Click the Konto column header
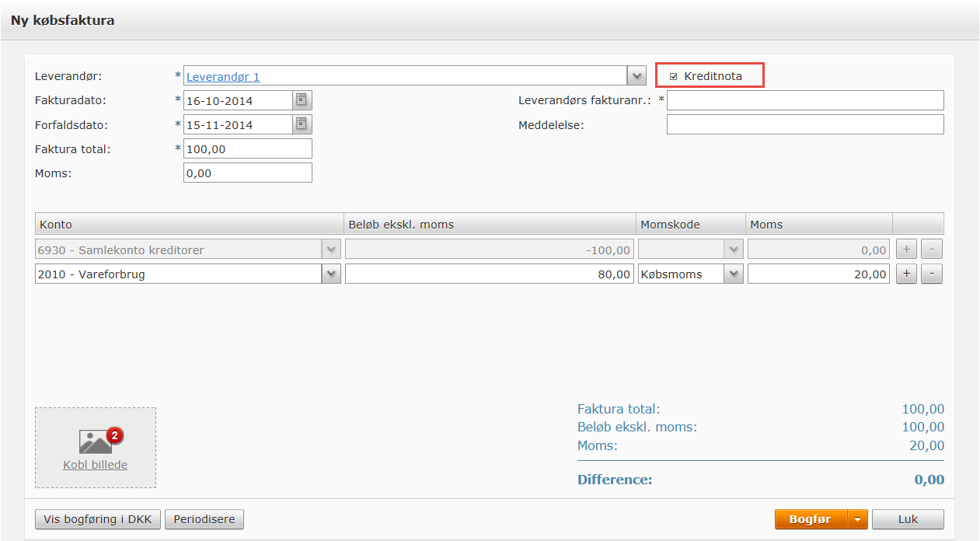 tap(189, 224)
